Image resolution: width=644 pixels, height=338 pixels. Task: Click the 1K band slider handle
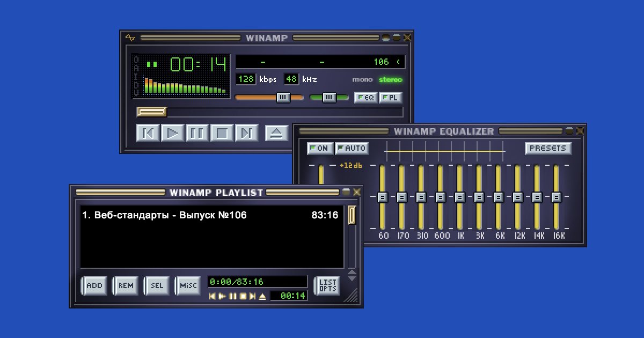click(x=460, y=197)
